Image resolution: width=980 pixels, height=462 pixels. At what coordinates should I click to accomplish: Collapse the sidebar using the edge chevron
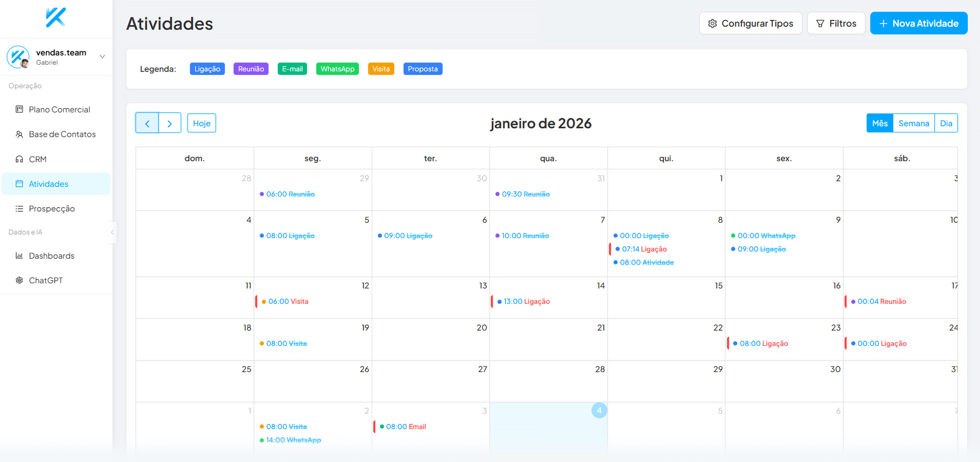(112, 232)
